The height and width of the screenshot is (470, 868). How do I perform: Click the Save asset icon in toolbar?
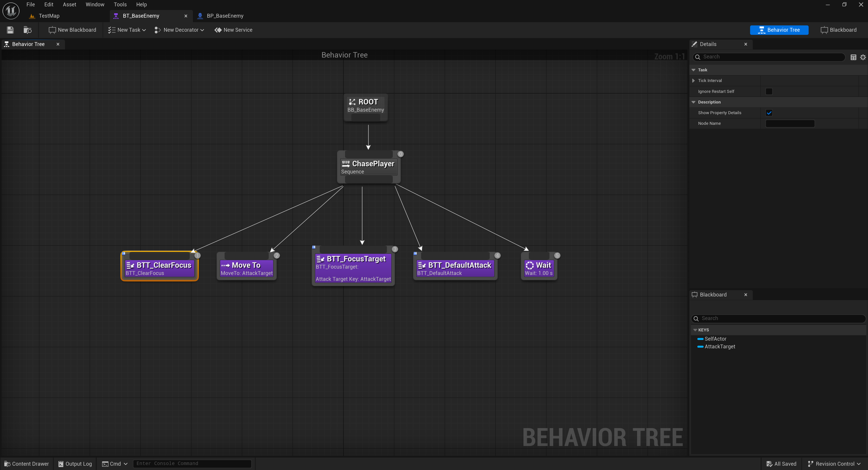pos(10,30)
